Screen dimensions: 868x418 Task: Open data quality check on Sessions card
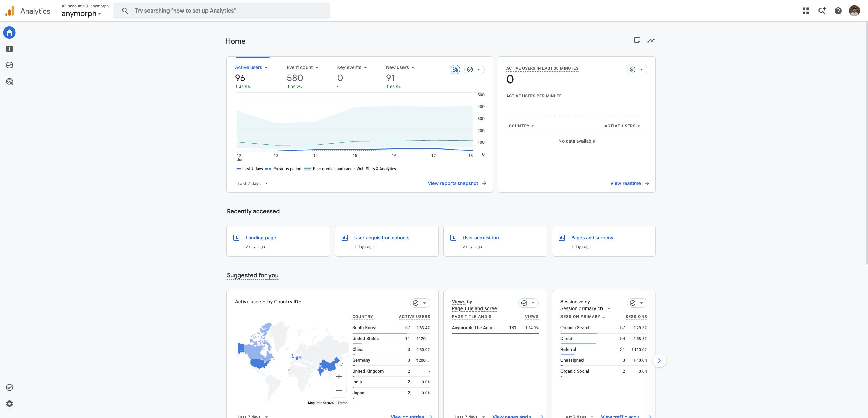pyautogui.click(x=637, y=303)
